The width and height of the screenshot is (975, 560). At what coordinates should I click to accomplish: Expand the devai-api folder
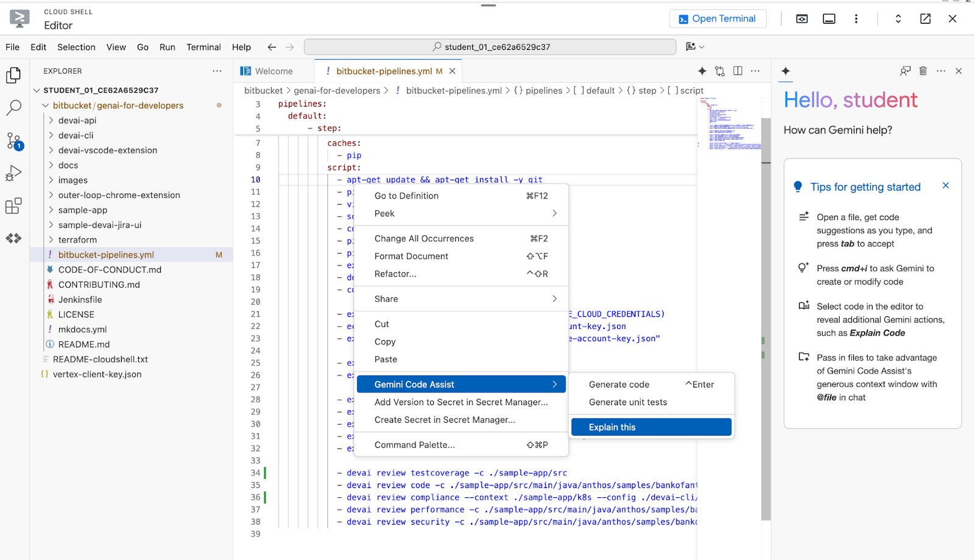click(x=77, y=121)
